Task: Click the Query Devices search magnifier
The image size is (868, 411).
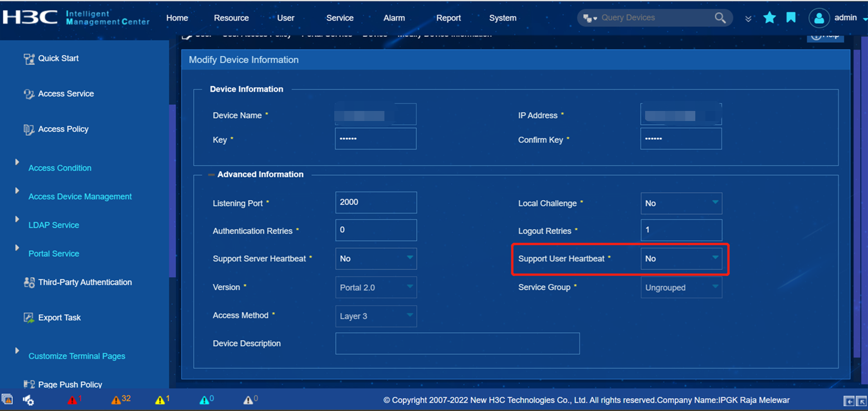Action: (720, 17)
